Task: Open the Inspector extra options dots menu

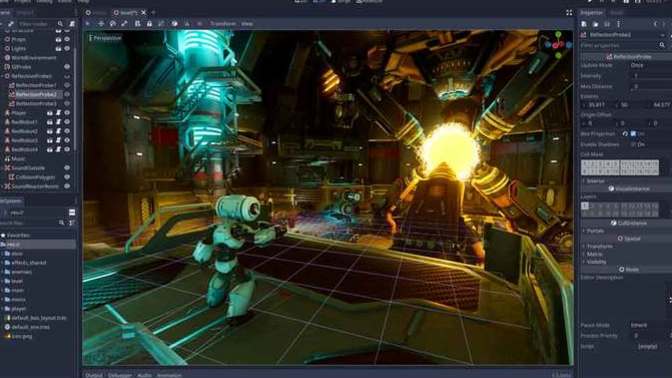Action: (x=618, y=24)
